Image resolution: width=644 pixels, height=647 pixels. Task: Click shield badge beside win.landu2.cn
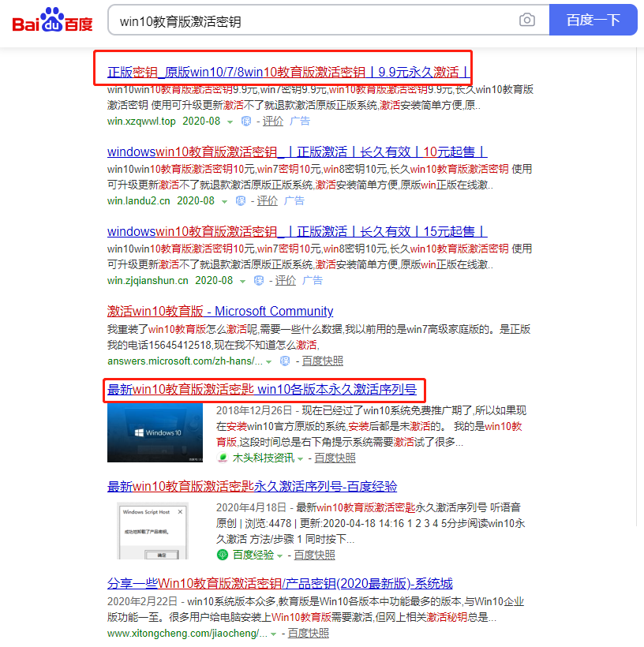point(240,201)
